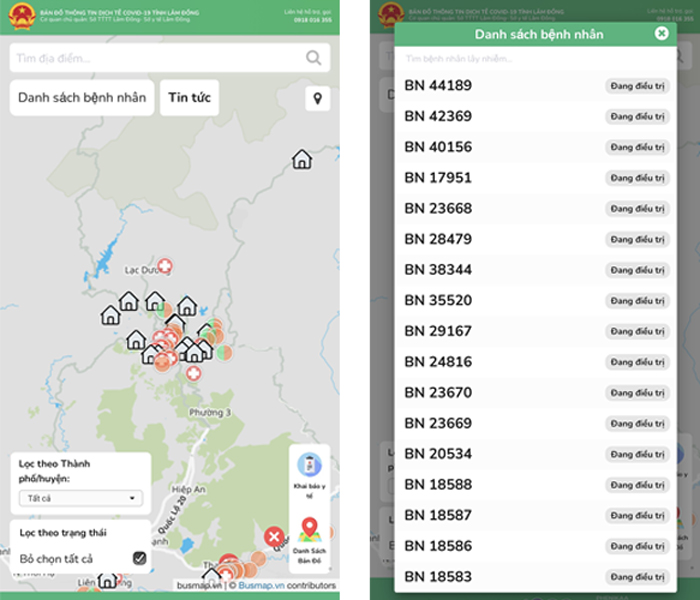This screenshot has height=600, width=700.
Task: Select patient BN 18583
Action: click(535, 577)
